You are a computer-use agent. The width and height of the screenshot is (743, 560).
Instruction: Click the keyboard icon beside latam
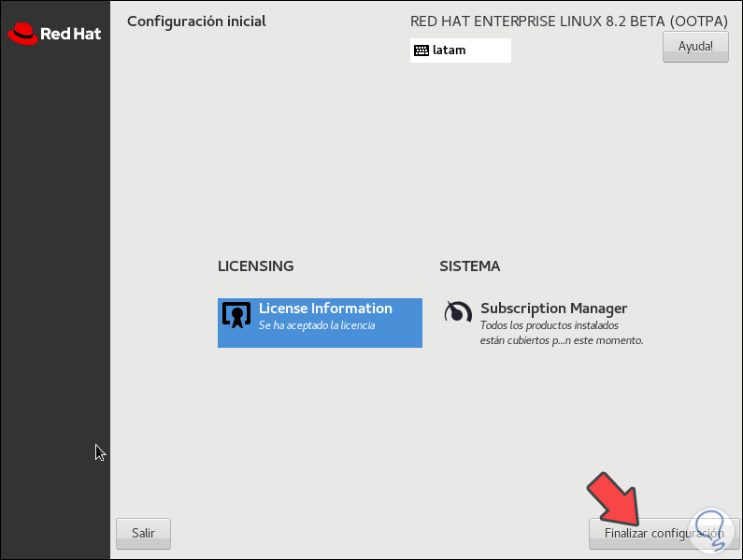[422, 50]
